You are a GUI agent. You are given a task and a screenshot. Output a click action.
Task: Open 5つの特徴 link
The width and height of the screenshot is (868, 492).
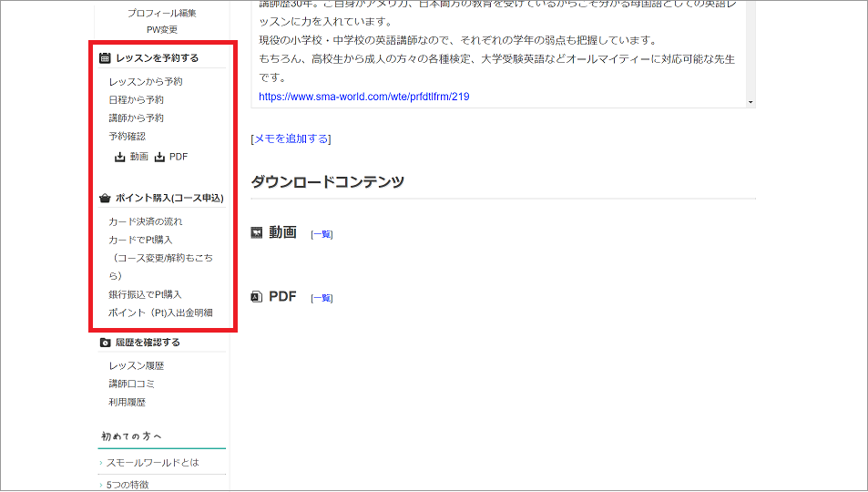click(128, 485)
